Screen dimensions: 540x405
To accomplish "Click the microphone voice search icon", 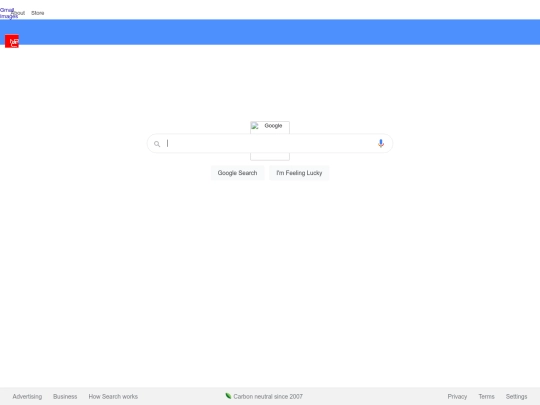I will pyautogui.click(x=381, y=143).
